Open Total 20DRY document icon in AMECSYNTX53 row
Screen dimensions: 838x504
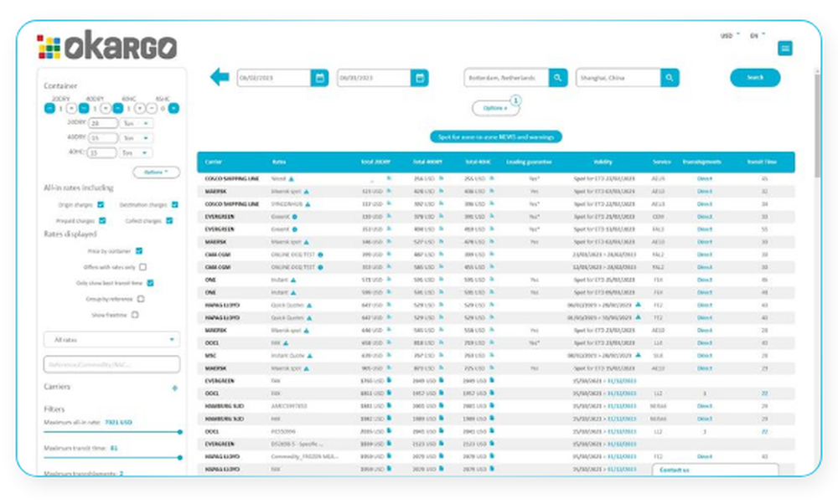(389, 406)
